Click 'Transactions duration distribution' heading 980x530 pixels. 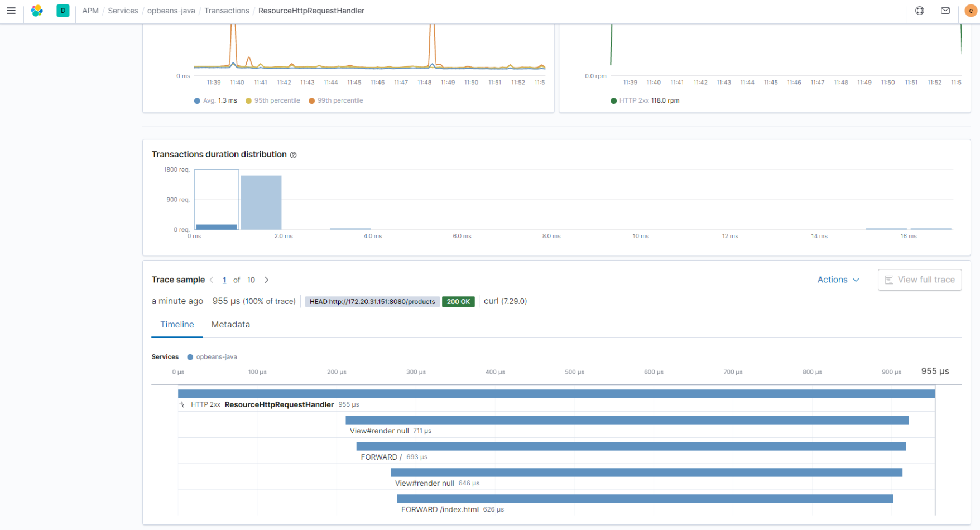[219, 155]
